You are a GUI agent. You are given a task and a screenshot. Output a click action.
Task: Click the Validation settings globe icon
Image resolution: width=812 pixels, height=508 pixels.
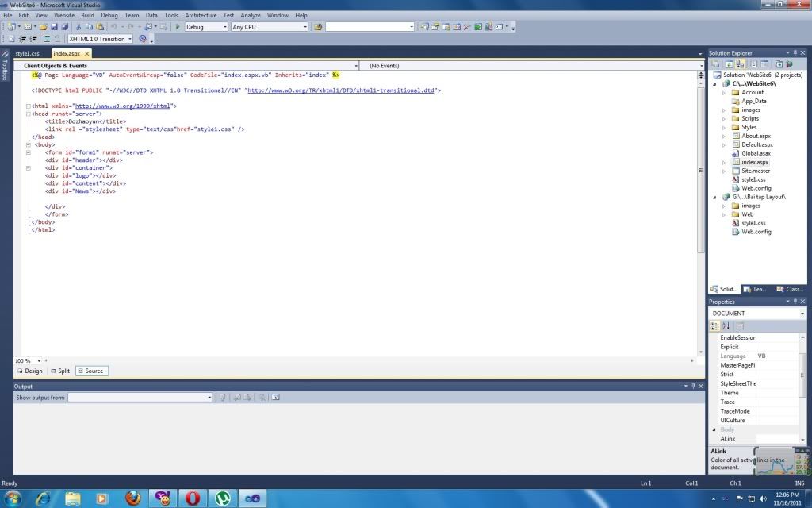[143, 39]
